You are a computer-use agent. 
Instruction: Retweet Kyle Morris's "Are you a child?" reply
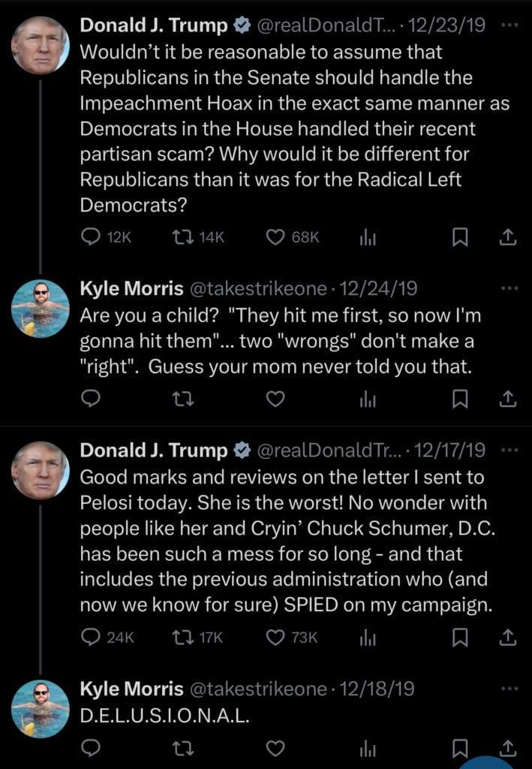(182, 400)
